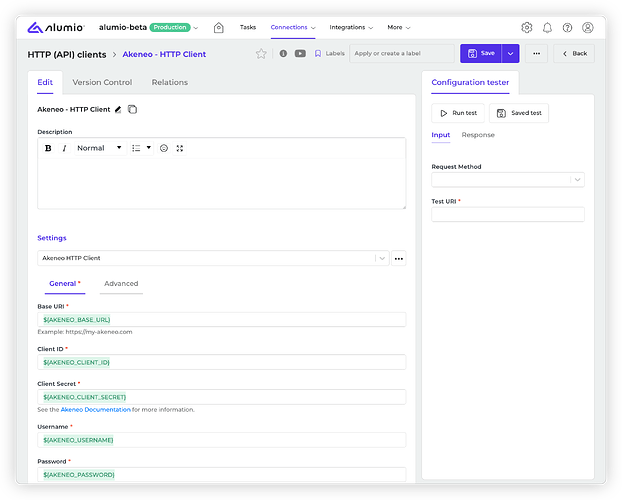Open the Request Method dropdown

(507, 180)
